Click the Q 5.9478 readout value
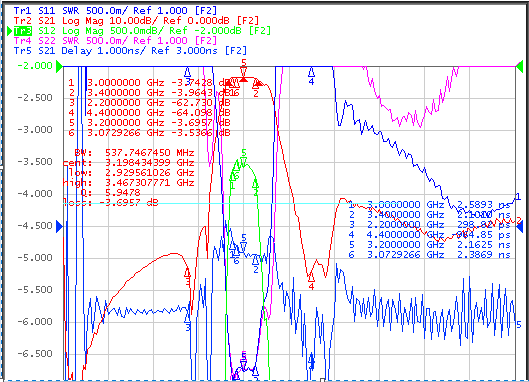 pyautogui.click(x=110, y=193)
